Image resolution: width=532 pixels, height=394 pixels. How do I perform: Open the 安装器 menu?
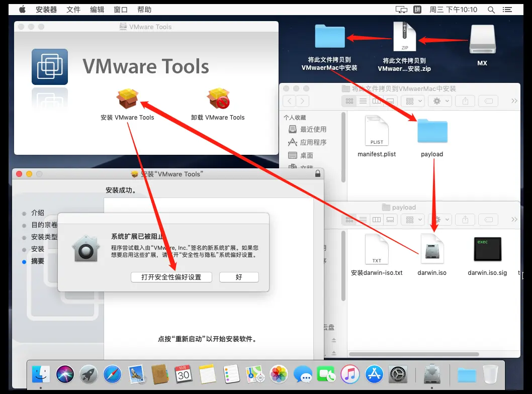46,10
